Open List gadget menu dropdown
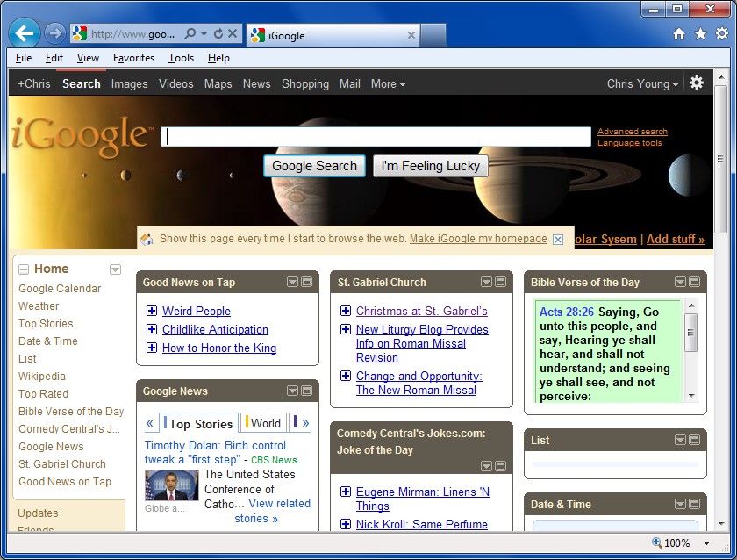Viewport: 737px width, 560px height. 680,440
